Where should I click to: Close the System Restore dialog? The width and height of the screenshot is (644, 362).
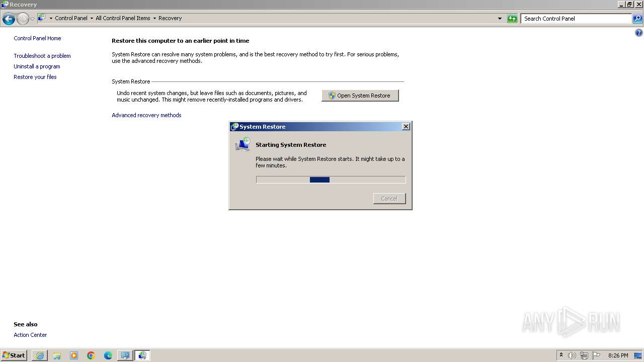tap(406, 127)
